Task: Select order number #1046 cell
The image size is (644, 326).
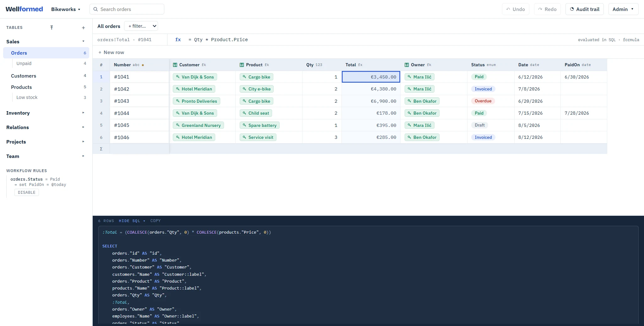Action: click(x=139, y=137)
